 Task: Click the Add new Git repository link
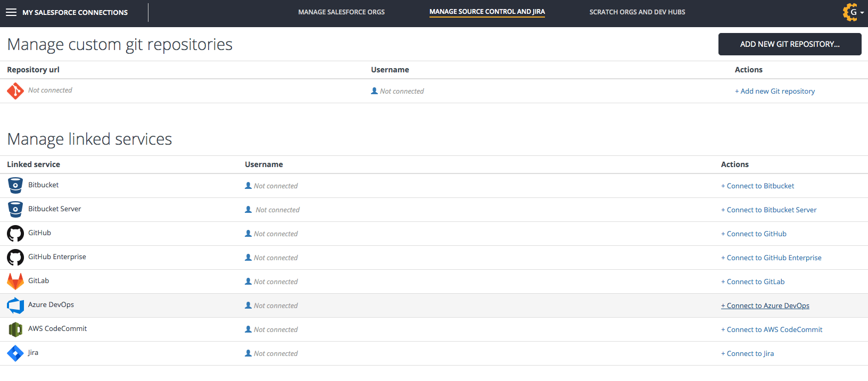click(x=775, y=92)
